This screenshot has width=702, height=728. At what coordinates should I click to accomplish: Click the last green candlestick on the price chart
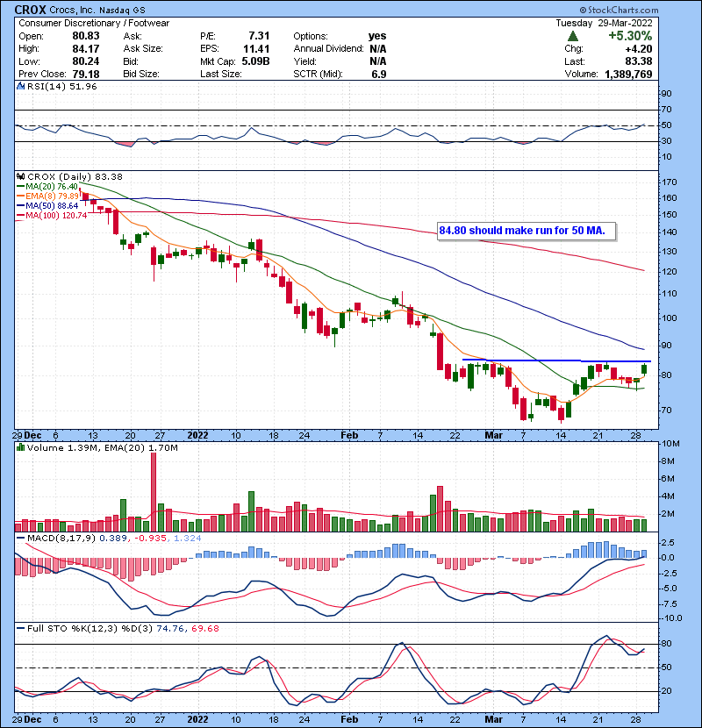point(644,369)
